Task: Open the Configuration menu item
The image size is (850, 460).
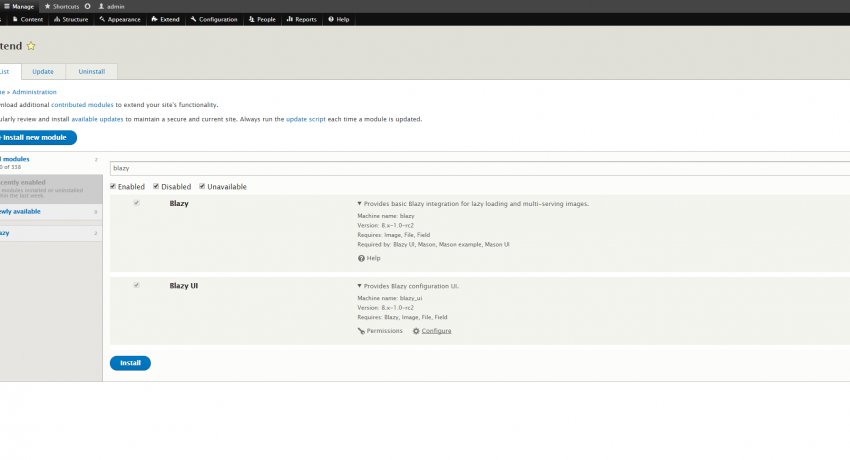Action: click(214, 20)
